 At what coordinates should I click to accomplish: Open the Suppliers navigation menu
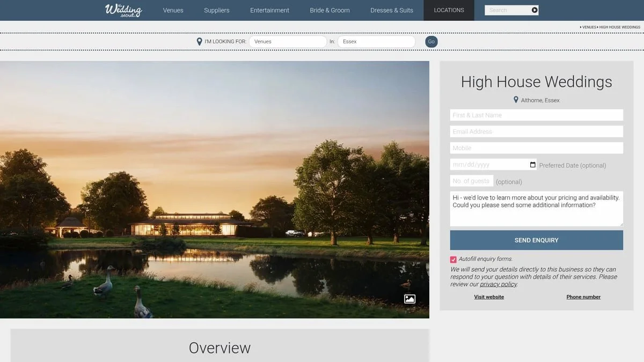pyautogui.click(x=217, y=10)
